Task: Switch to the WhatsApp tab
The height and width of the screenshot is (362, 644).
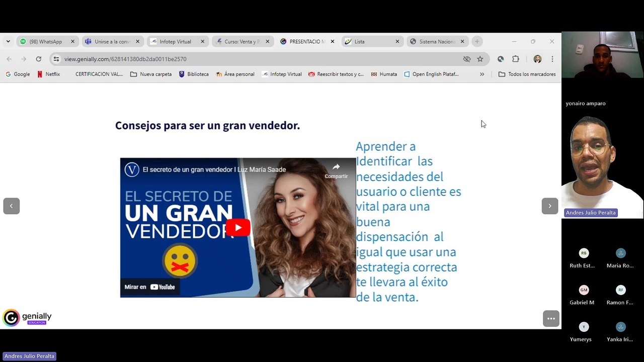Action: [47, 42]
